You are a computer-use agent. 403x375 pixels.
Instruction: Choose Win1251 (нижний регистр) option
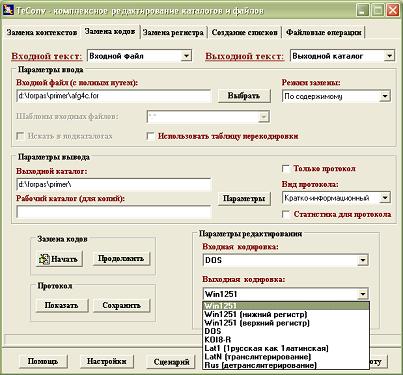tap(286, 314)
